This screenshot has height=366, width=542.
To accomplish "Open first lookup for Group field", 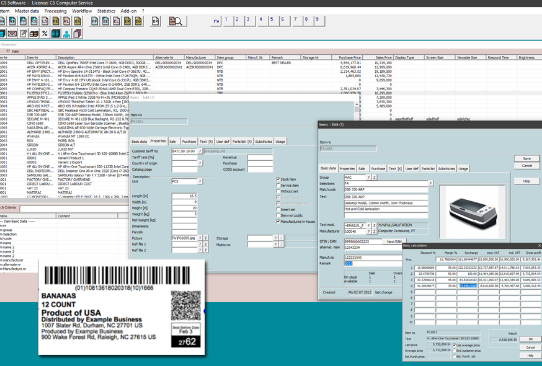I will click(369, 177).
